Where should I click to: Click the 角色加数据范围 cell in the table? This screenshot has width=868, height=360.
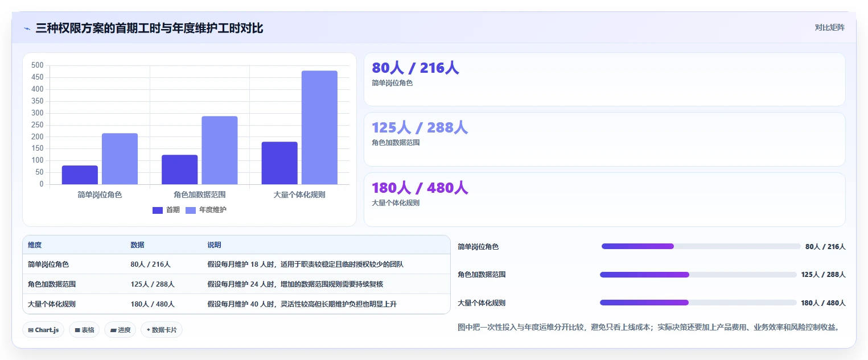[52, 284]
